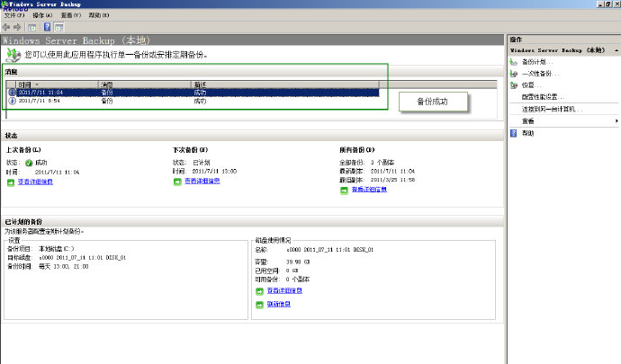
Task: Open the 查看 menu in the menu bar
Action: [71, 15]
